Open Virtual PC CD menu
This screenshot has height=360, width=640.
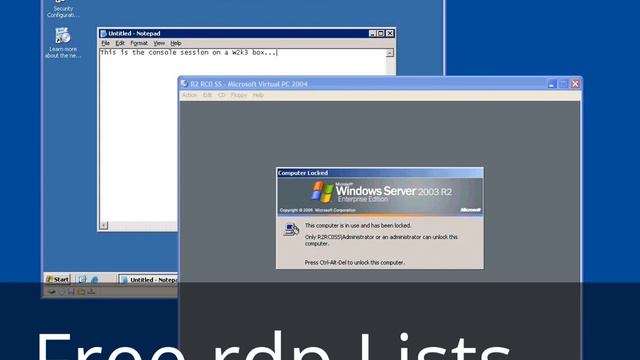pos(221,95)
